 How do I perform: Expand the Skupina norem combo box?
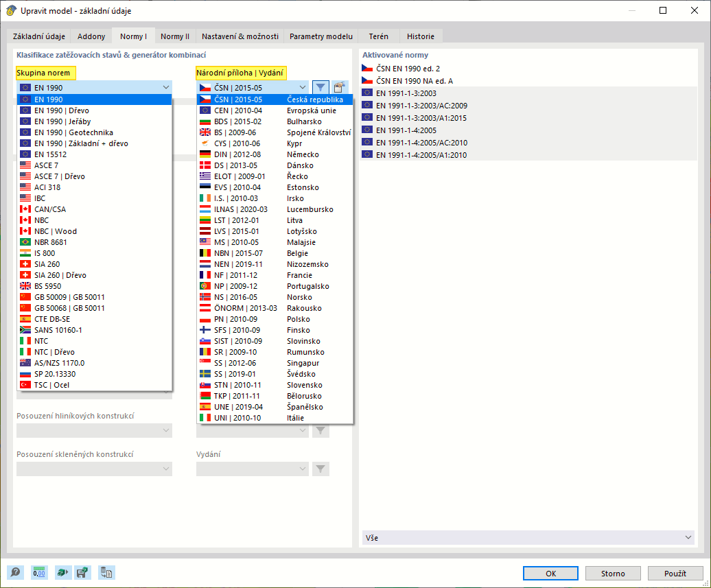[94, 88]
